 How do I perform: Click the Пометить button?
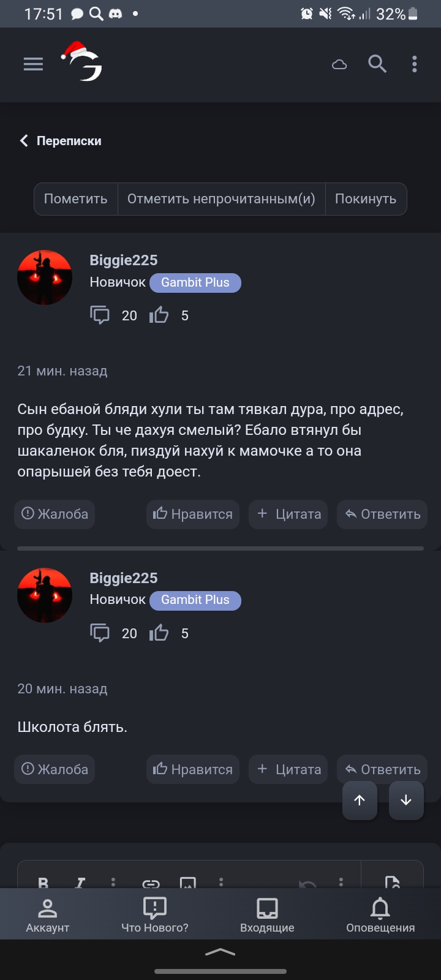pos(76,199)
